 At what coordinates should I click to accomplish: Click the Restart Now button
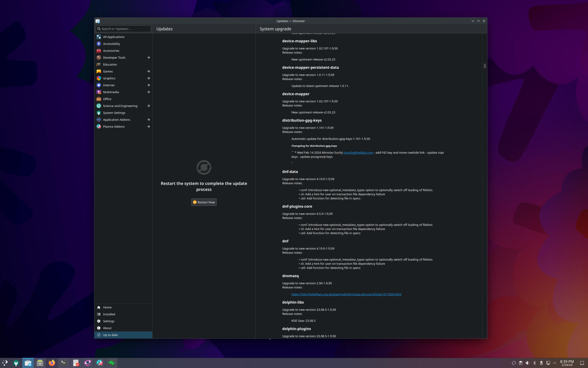[204, 202]
